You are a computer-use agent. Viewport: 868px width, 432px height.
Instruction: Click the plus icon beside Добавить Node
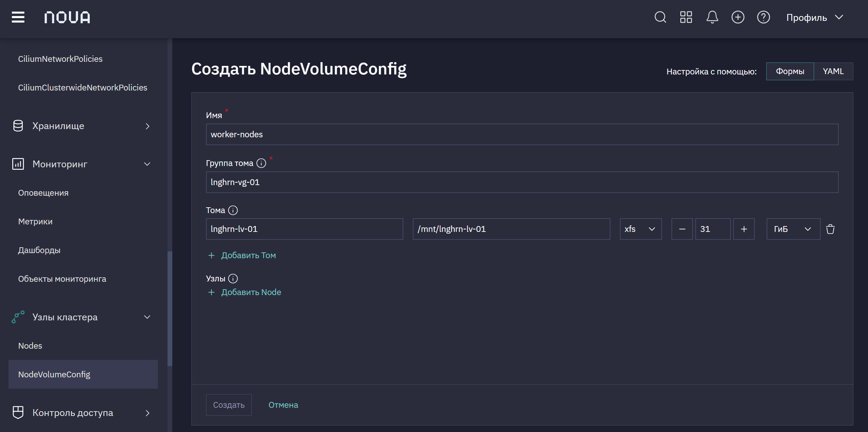pos(212,292)
